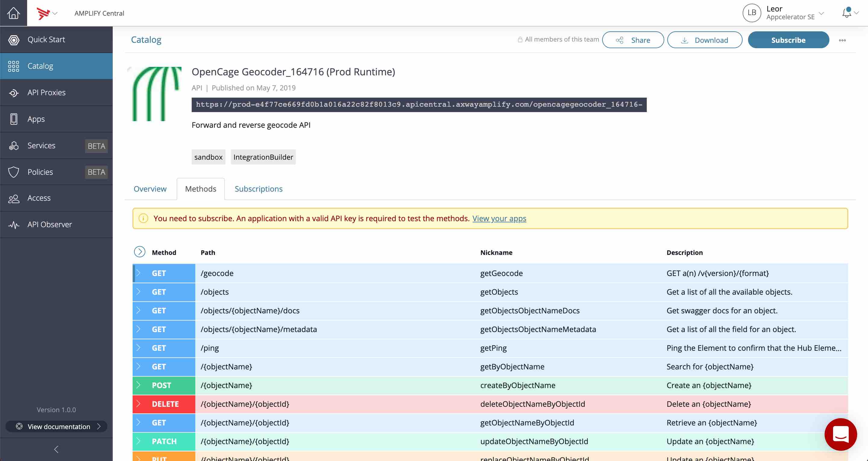Click View documentation link
The width and height of the screenshot is (868, 461).
click(56, 426)
